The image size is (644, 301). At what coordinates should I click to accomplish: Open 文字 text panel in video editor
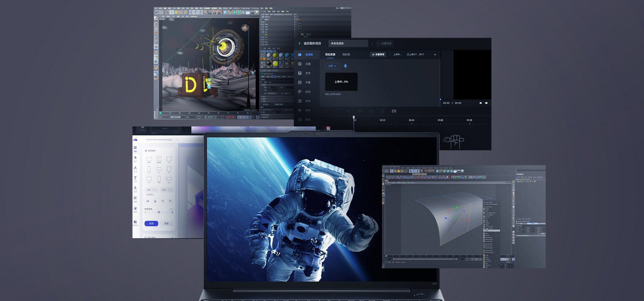(305, 73)
